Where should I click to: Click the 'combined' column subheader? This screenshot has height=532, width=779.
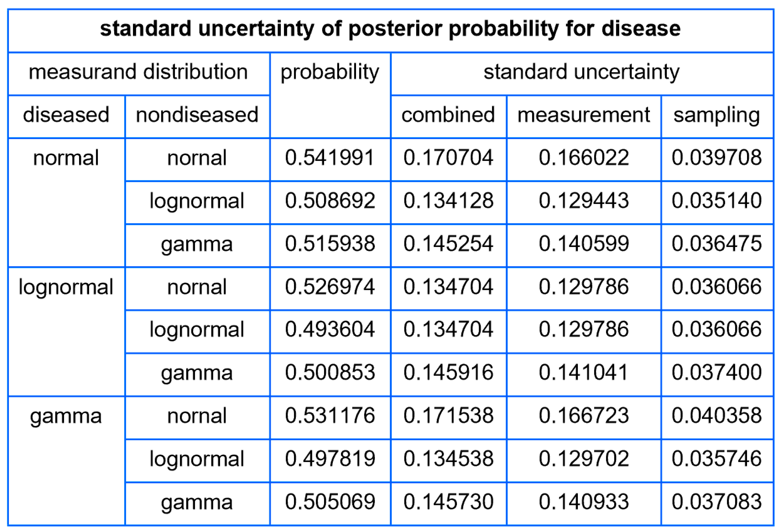pos(448,115)
